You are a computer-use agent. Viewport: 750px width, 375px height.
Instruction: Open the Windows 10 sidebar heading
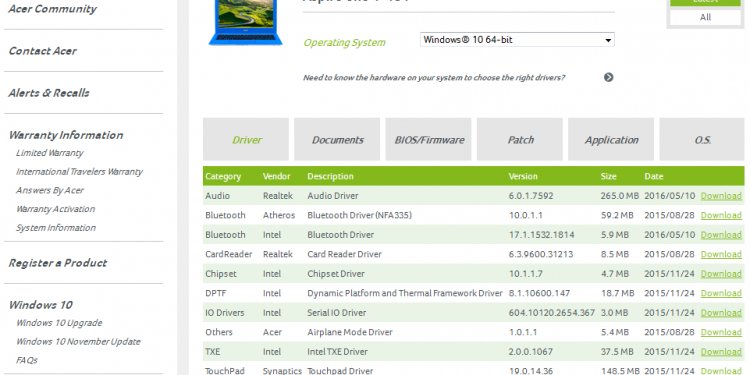[40, 305]
